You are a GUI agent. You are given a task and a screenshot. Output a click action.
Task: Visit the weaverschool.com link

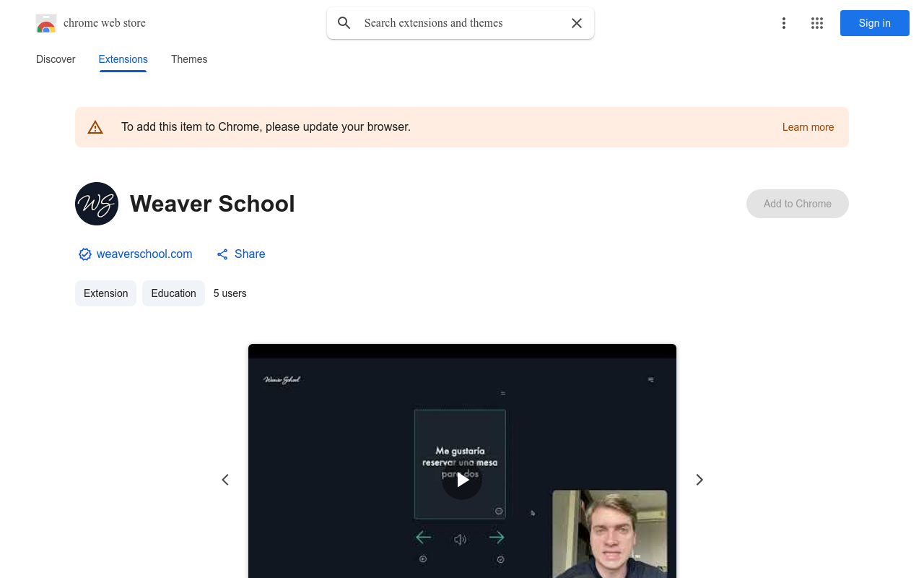(144, 254)
